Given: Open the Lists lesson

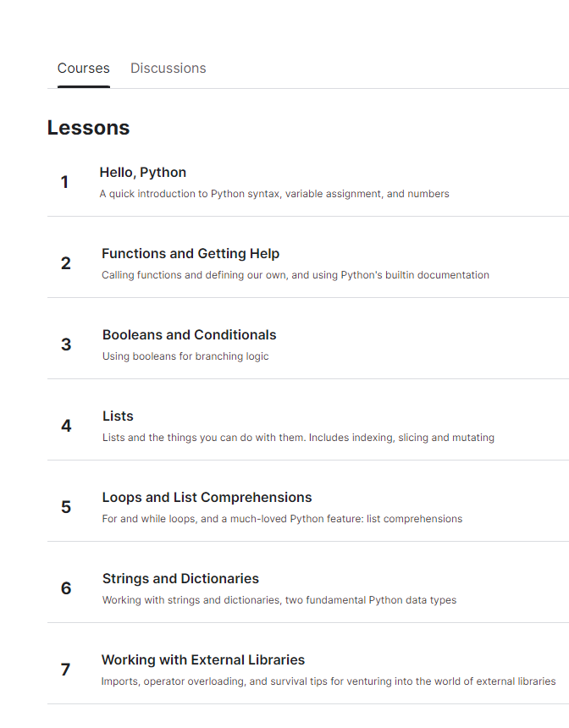Looking at the screenshot, I should tap(118, 416).
